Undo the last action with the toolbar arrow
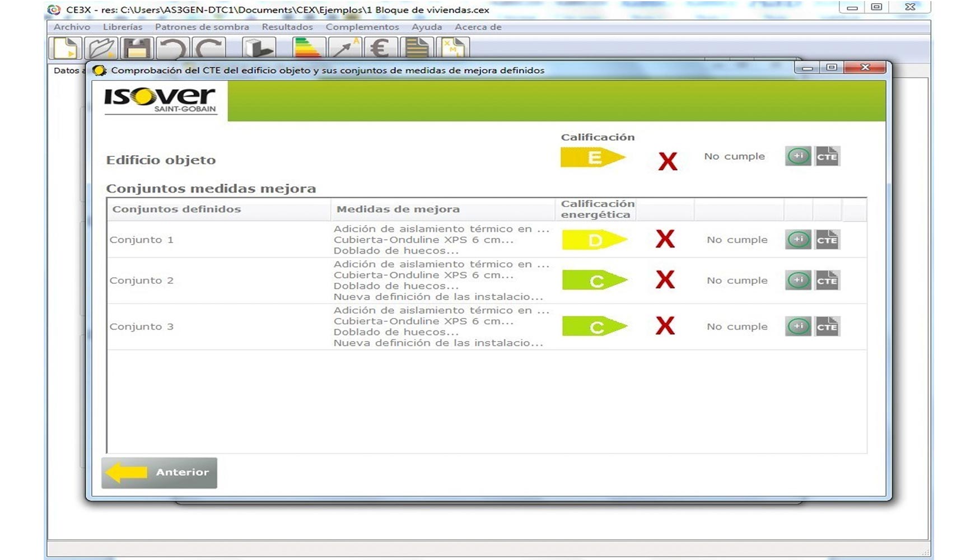This screenshot has height=560, width=980. pyautogui.click(x=172, y=48)
